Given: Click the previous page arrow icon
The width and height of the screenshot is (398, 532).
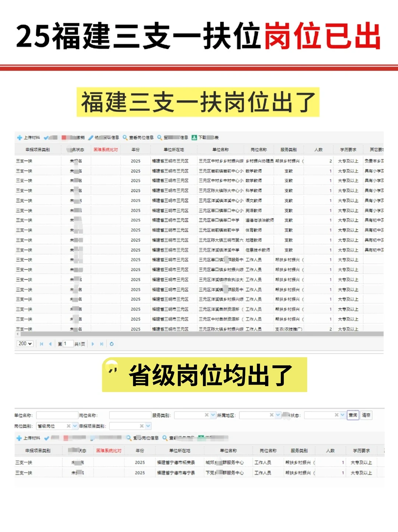Looking at the screenshot, I should [x=50, y=344].
